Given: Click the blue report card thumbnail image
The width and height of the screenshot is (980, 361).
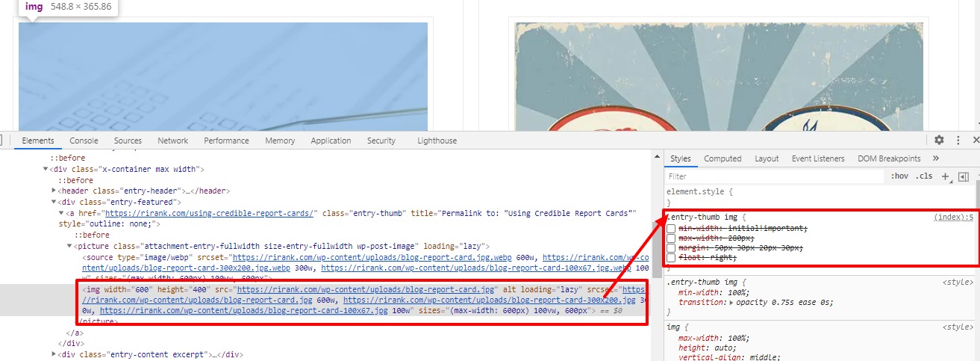Looking at the screenshot, I should (x=223, y=76).
